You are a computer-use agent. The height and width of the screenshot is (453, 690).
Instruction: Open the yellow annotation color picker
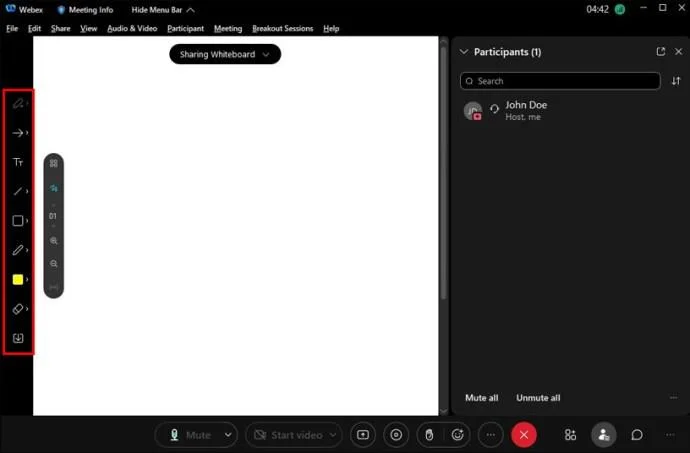(x=18, y=280)
